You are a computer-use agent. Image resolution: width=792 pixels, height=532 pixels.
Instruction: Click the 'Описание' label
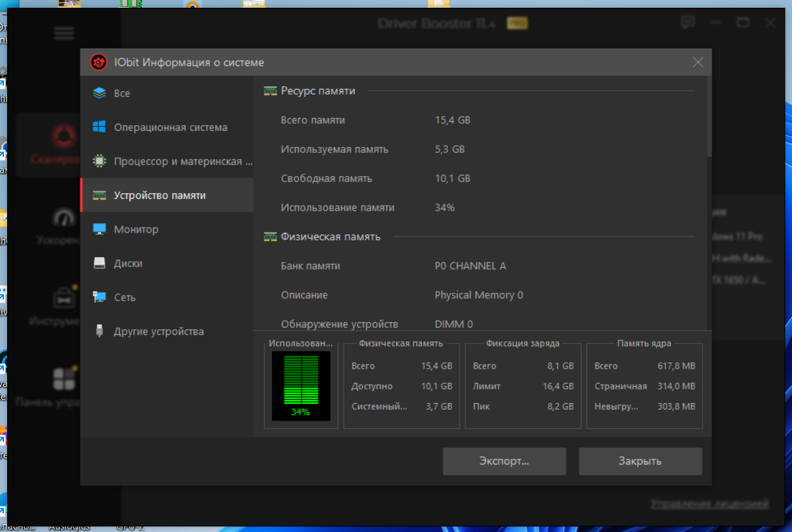click(x=305, y=295)
